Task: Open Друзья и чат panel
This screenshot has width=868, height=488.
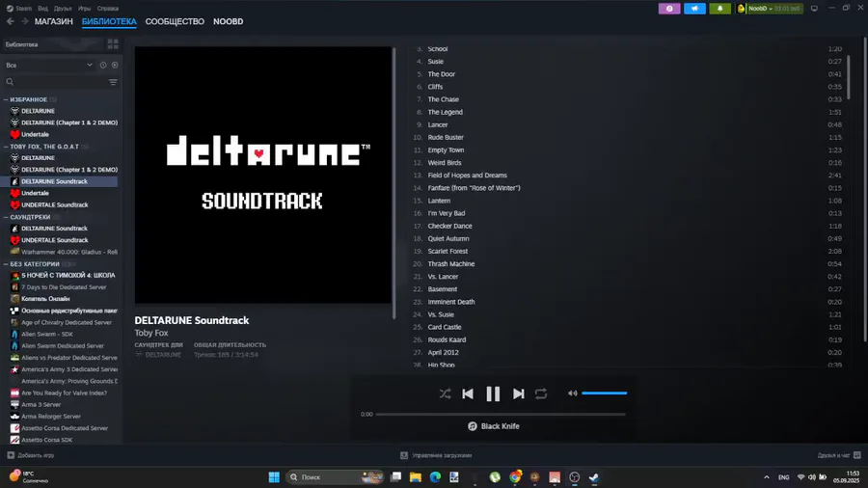Action: tap(839, 455)
